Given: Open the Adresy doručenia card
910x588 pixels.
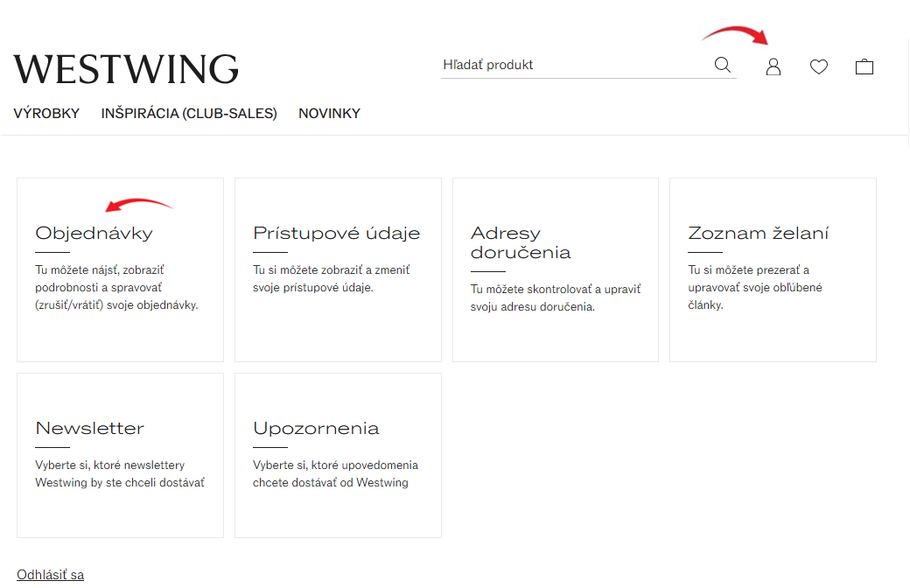Looking at the screenshot, I should pos(556,269).
